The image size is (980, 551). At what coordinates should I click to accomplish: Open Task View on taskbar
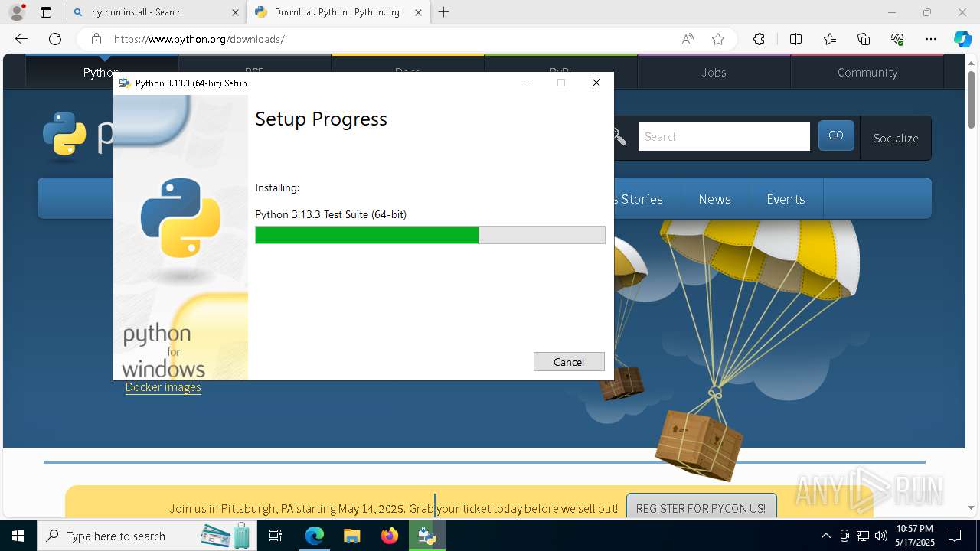[x=276, y=536]
